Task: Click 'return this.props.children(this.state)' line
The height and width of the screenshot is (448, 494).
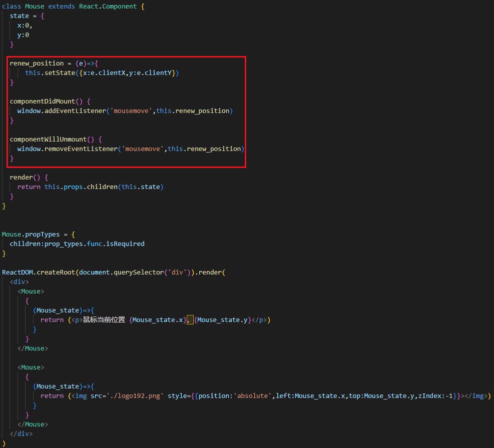Action: tap(91, 186)
